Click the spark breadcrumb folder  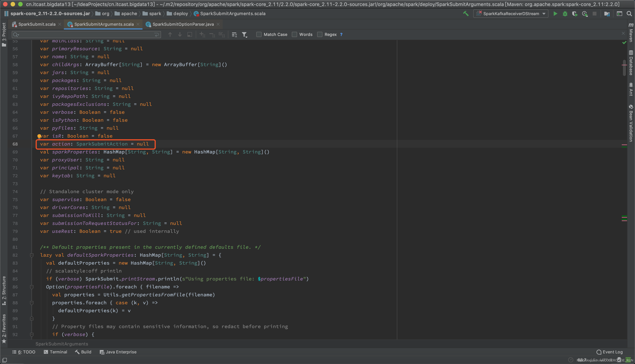click(x=152, y=13)
